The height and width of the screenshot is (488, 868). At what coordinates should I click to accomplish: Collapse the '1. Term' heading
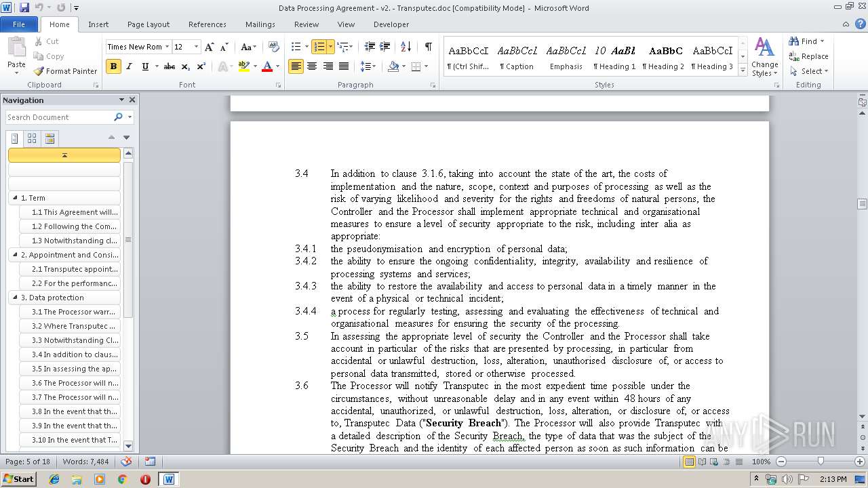tap(15, 198)
